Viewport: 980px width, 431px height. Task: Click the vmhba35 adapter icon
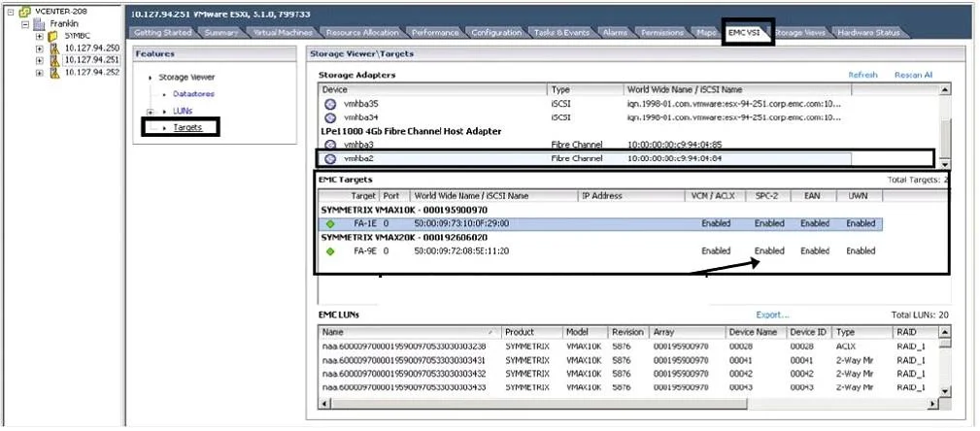point(330,104)
